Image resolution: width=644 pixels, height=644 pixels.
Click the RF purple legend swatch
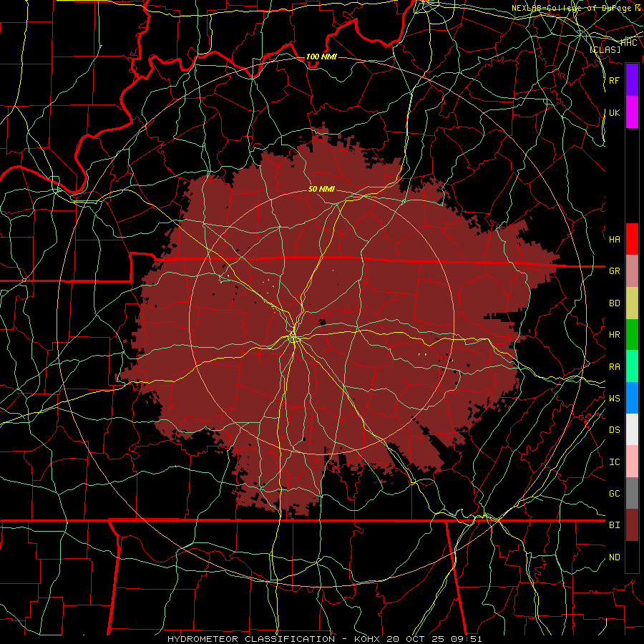(632, 80)
